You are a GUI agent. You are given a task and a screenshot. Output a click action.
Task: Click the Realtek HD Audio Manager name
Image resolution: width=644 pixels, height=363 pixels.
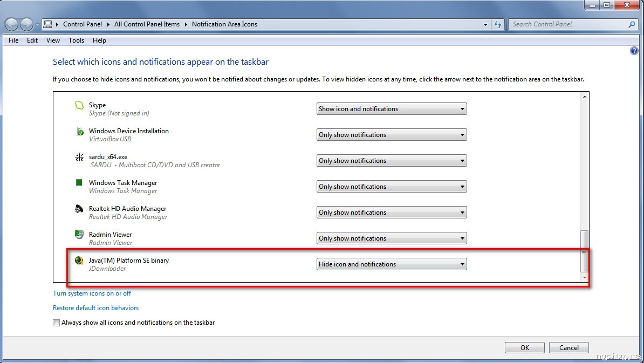128,209
